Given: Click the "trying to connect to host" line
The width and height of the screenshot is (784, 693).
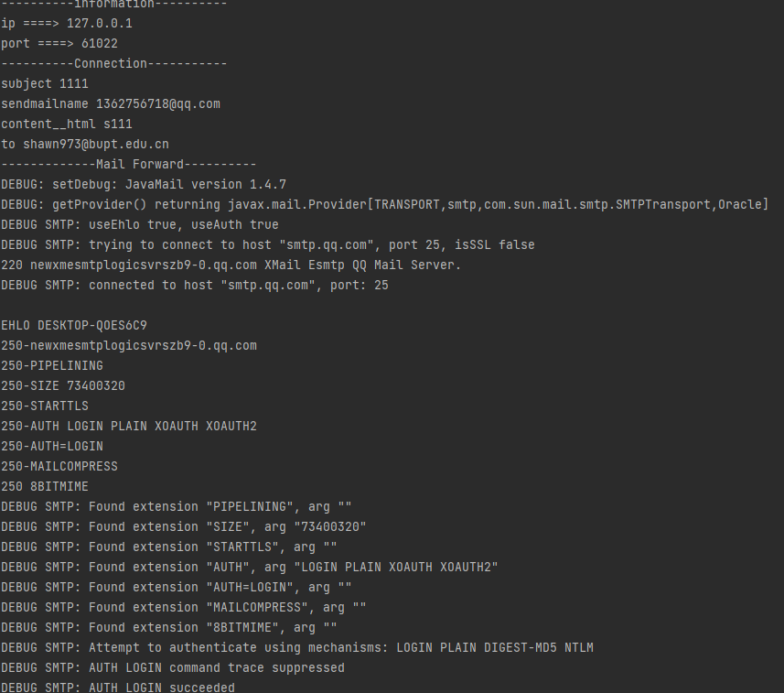Looking at the screenshot, I should point(267,244).
